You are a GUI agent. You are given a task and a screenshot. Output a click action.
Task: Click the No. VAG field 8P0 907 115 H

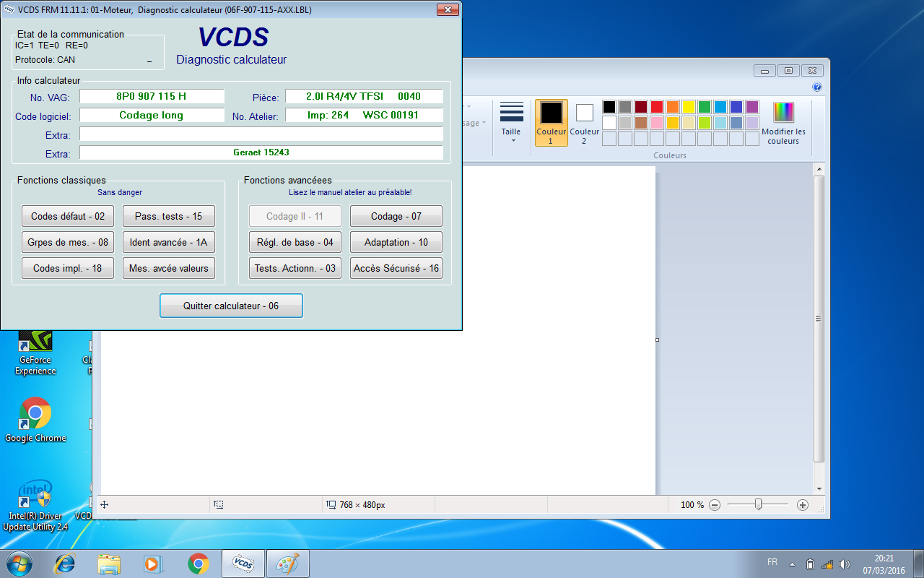152,96
